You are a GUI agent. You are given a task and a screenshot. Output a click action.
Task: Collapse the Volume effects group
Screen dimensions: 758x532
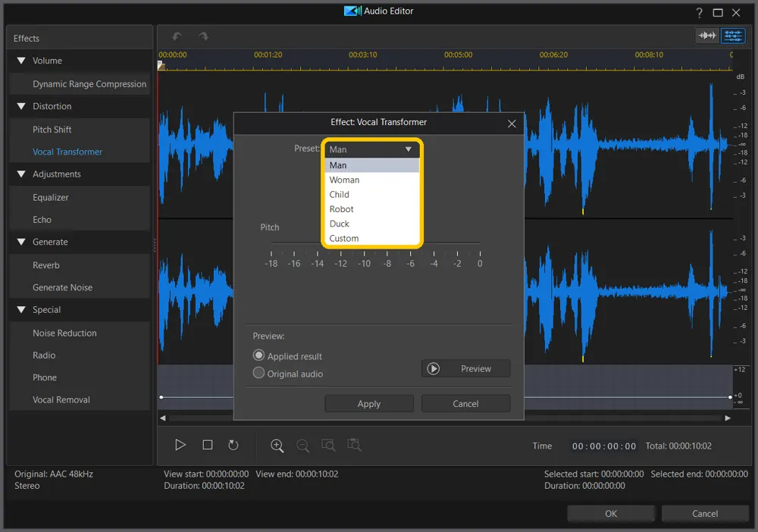(x=21, y=61)
